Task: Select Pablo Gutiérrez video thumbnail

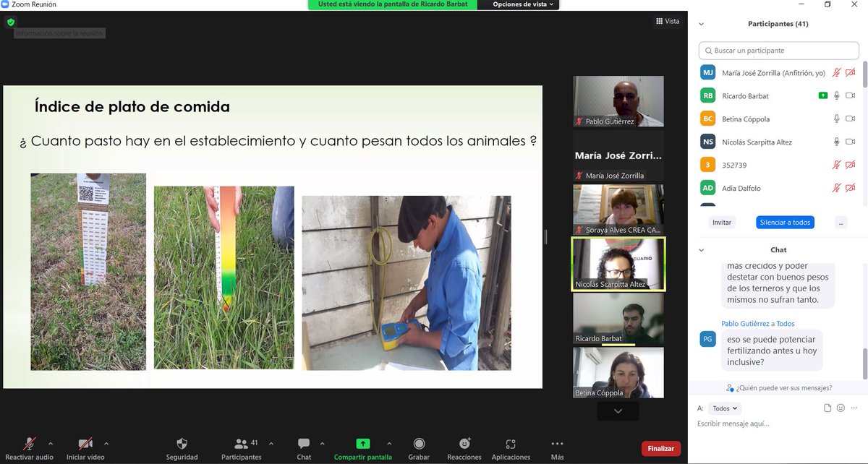Action: tap(618, 102)
